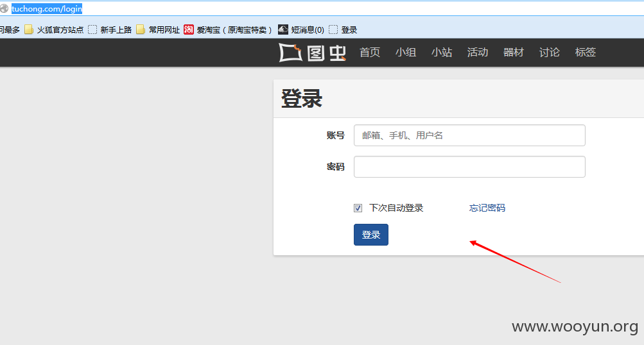
Task: Click the 登录 page heading
Action: click(x=302, y=99)
